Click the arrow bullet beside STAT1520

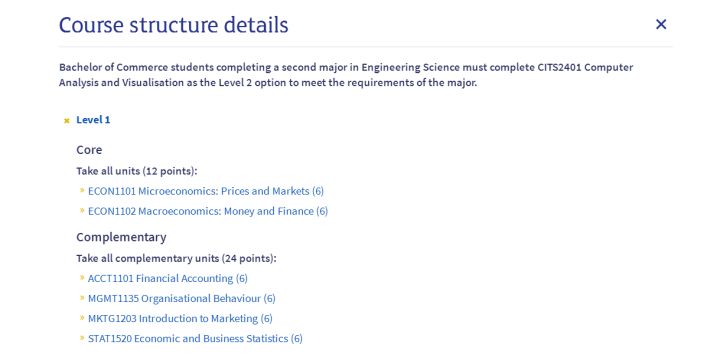pyautogui.click(x=82, y=338)
